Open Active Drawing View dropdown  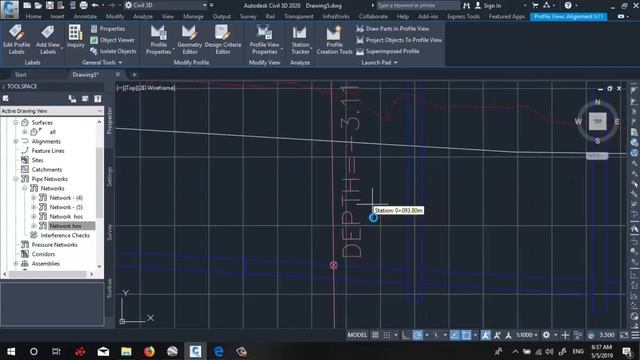click(51, 111)
